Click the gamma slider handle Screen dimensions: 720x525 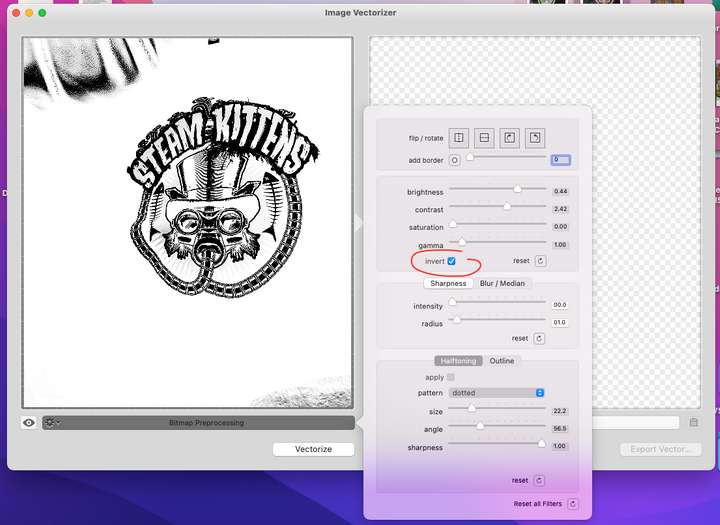click(462, 242)
